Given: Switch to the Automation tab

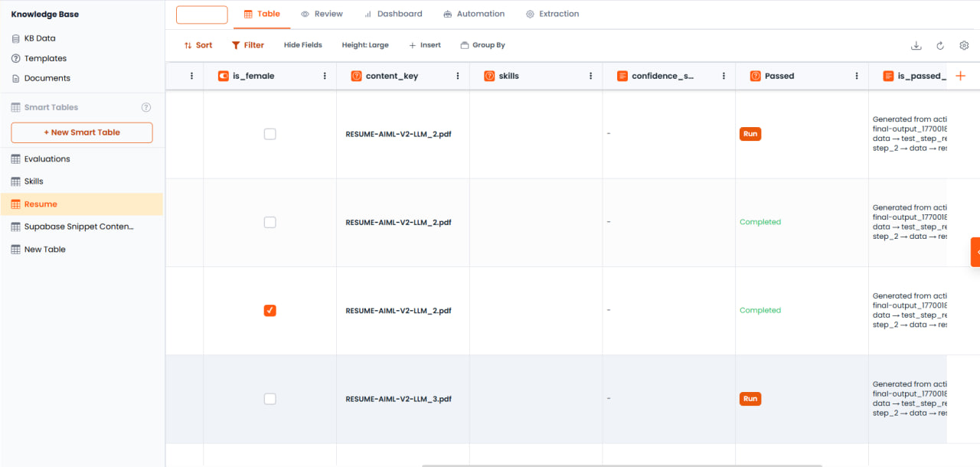Looking at the screenshot, I should pyautogui.click(x=474, y=14).
